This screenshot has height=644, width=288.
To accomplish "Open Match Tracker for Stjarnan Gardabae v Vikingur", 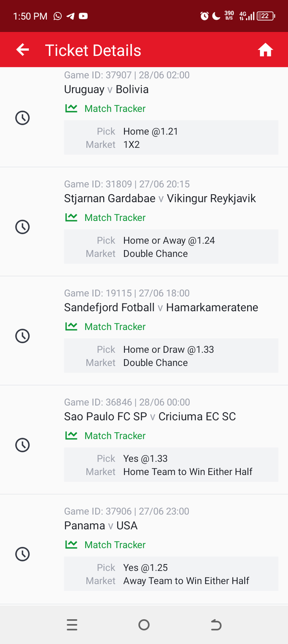I will point(105,217).
